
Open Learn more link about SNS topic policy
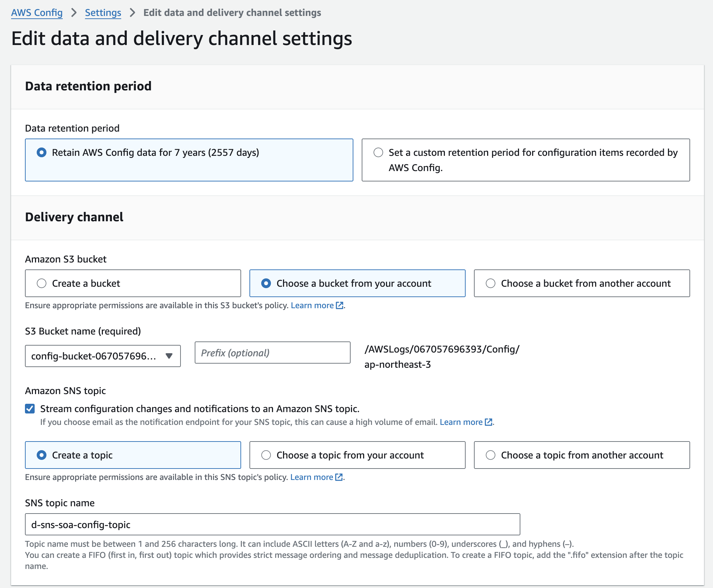click(311, 477)
